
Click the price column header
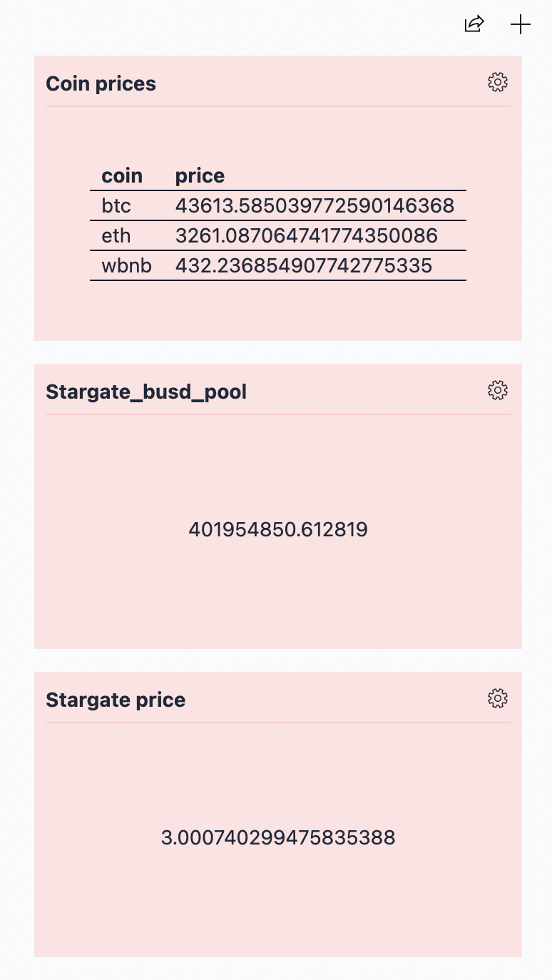200,176
